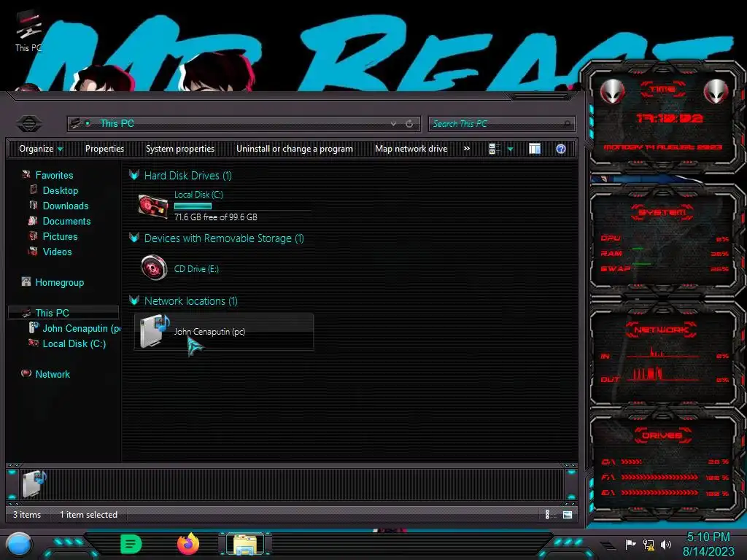Click the Start orb button
This screenshot has width=747, height=560.
coord(19,544)
